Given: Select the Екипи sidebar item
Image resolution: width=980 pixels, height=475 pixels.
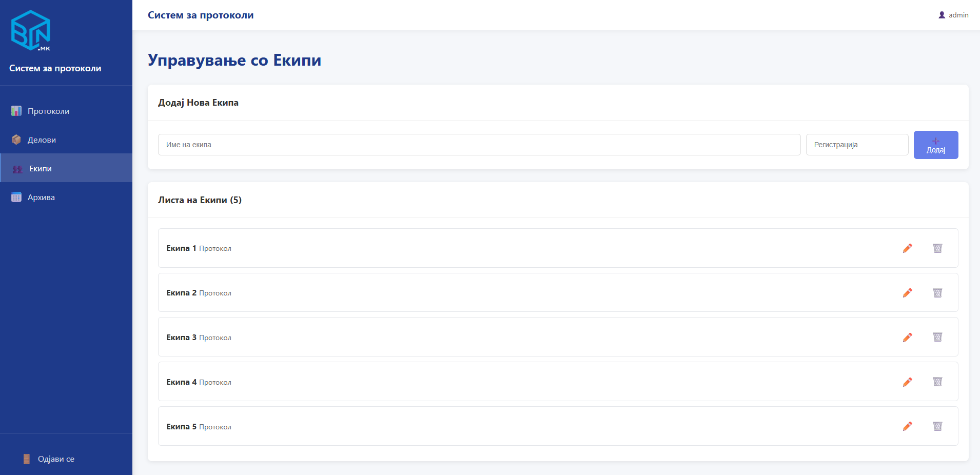Looking at the screenshot, I should (41, 169).
